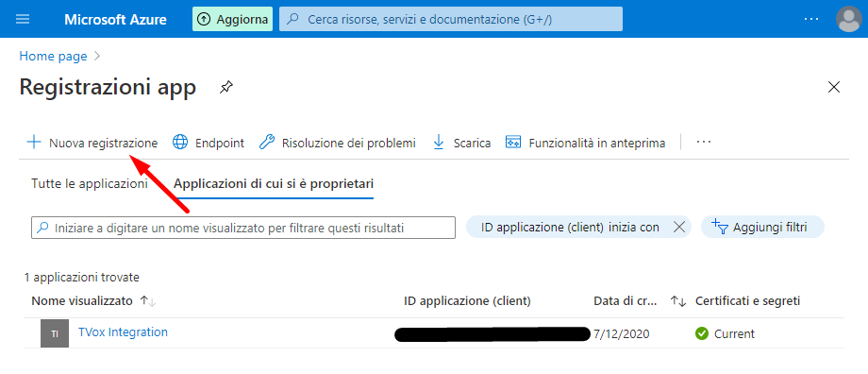Switch to Tutte le applicazioni tab
868x374 pixels.
click(x=90, y=184)
